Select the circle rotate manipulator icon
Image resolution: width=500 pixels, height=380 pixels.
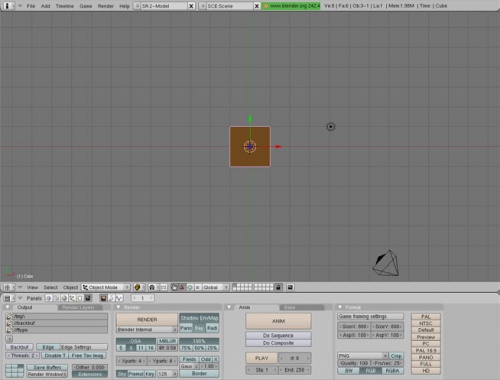[x=190, y=287]
